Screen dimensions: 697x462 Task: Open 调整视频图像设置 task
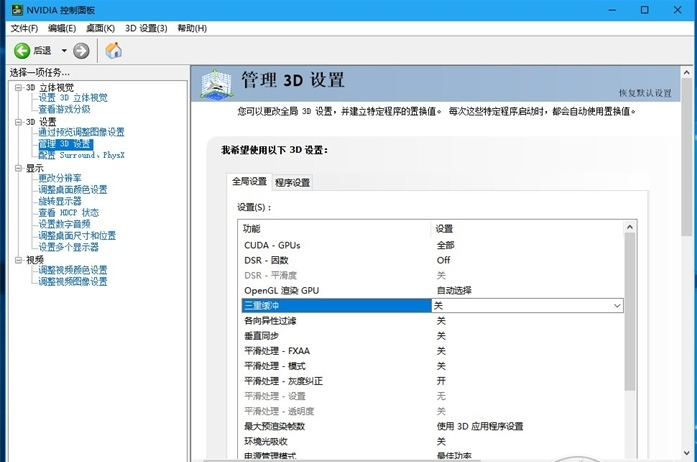[x=73, y=281]
